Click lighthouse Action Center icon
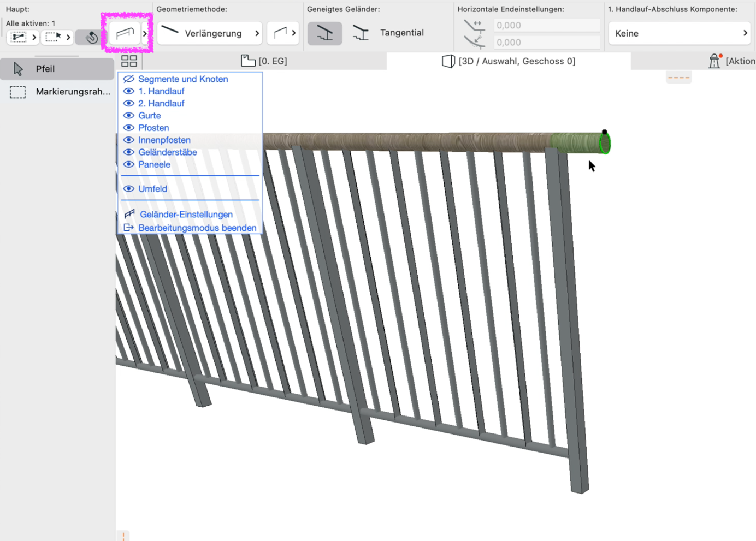 point(714,61)
